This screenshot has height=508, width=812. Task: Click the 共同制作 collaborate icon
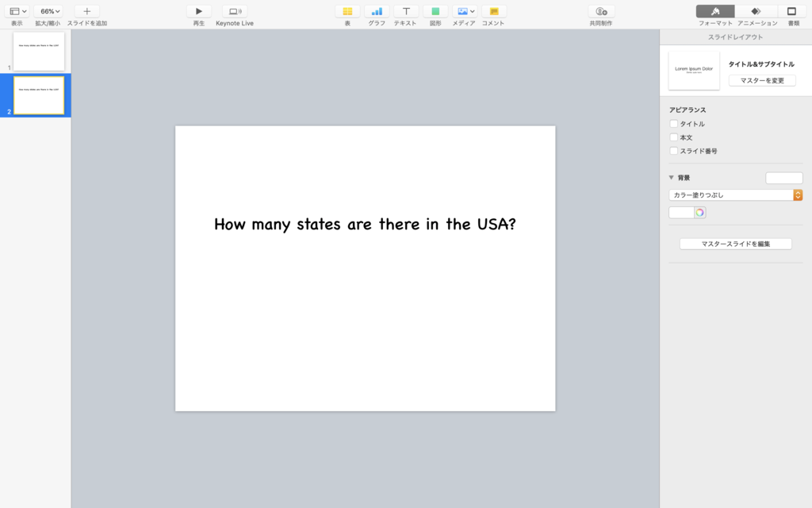tap(601, 11)
